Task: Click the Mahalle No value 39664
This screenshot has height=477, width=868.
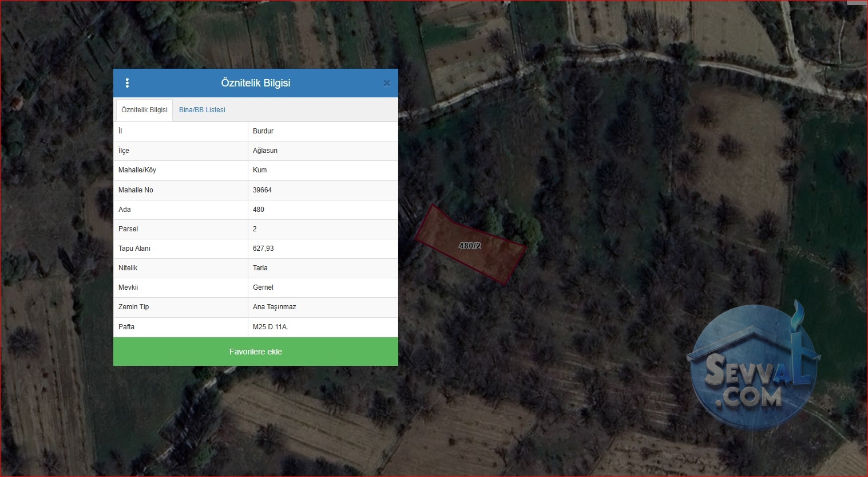Action: [262, 190]
